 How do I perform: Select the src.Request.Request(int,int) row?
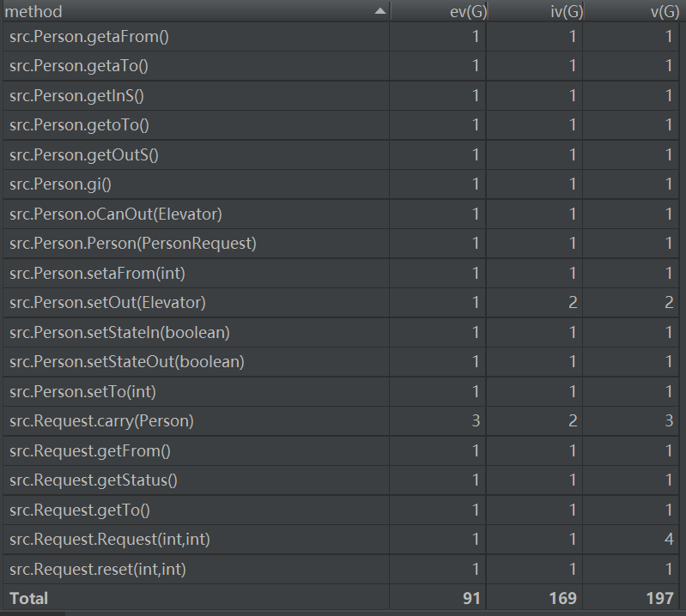click(341, 540)
